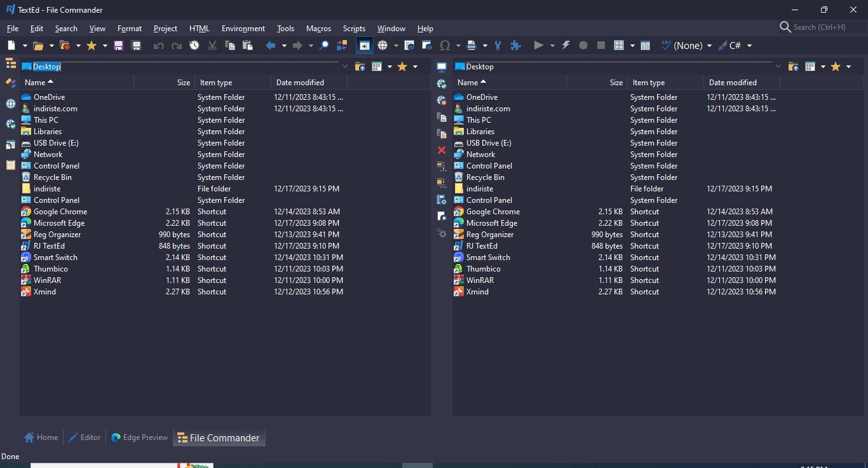Click the Print icon in toolbar
This screenshot has width=868, height=468.
471,46
